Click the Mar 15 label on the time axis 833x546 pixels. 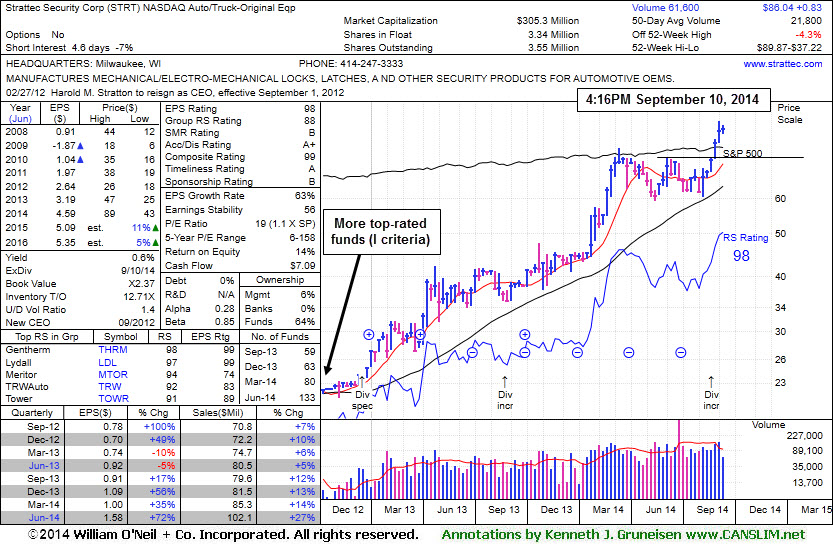tap(815, 510)
